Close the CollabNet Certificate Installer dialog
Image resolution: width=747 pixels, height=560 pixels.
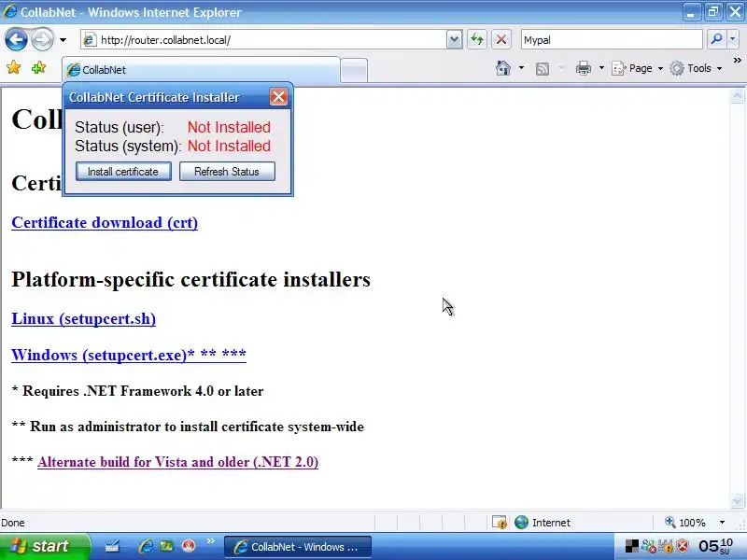pos(278,97)
